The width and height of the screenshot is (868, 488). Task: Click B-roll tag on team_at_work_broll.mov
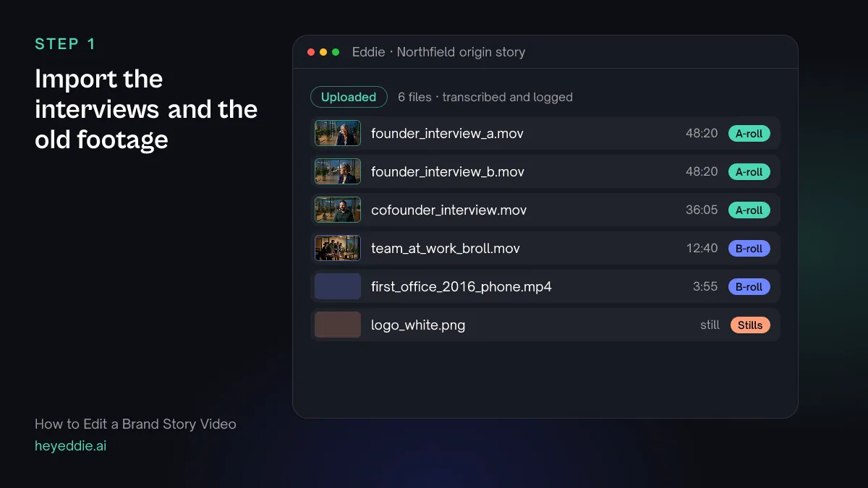click(x=749, y=249)
